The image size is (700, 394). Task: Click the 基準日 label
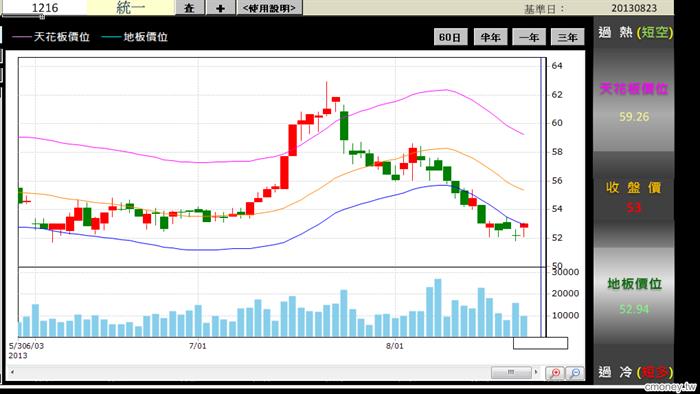(544, 9)
